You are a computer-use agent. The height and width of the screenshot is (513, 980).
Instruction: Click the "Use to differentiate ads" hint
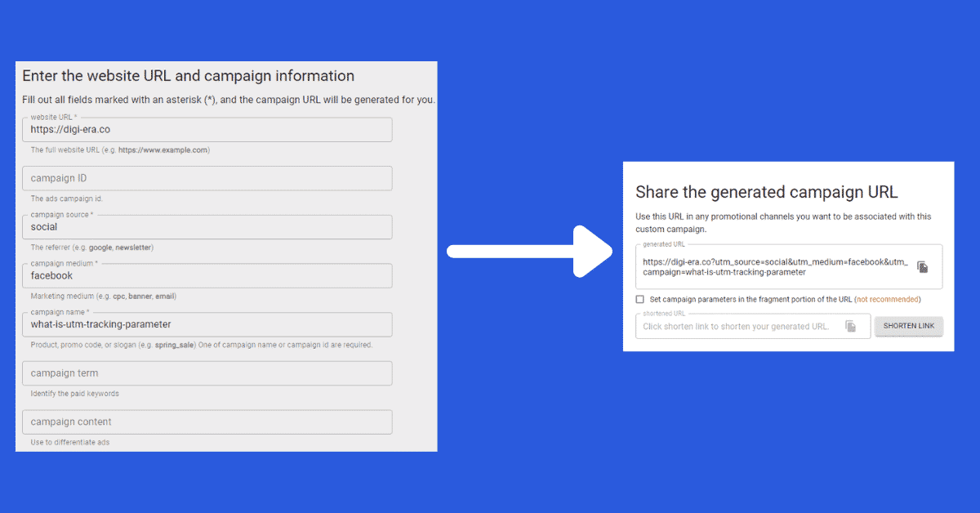pos(69,442)
